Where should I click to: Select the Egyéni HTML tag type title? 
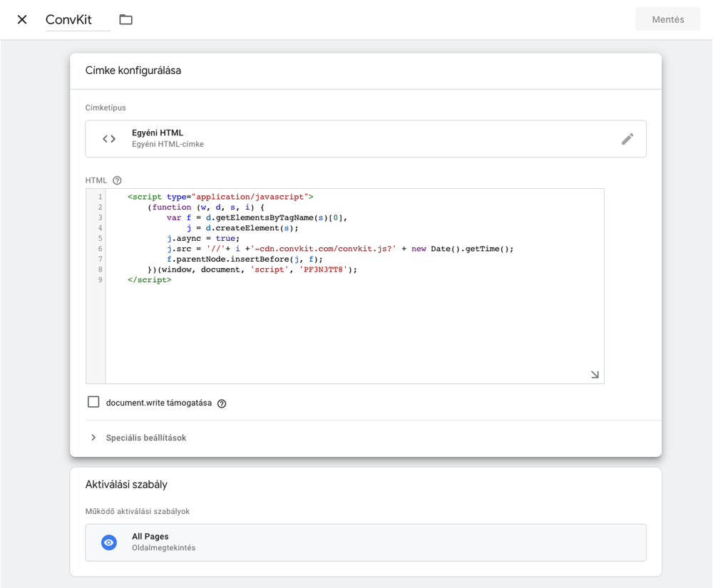point(158,133)
